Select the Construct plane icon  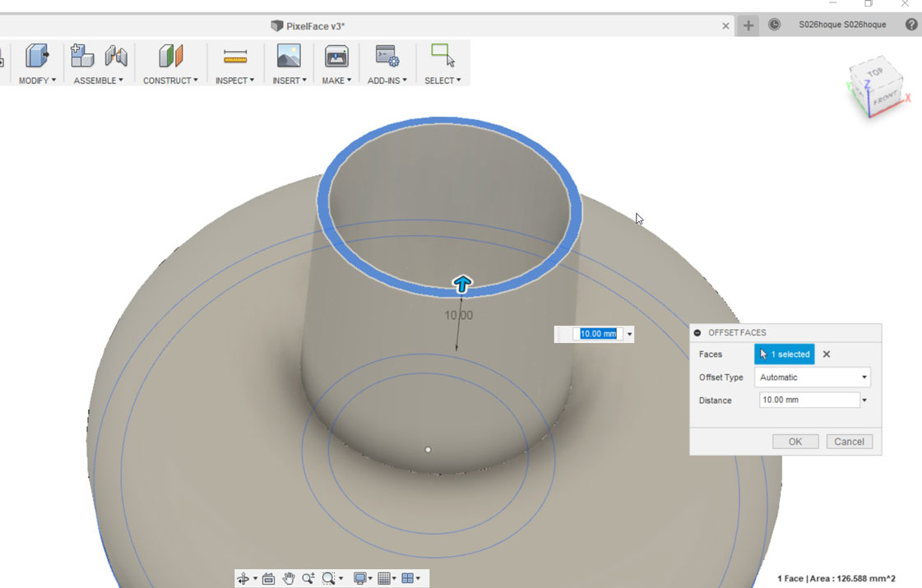coord(170,57)
